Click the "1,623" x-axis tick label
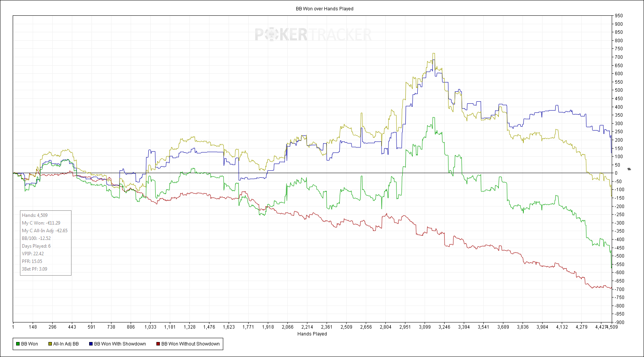644x357 pixels. (x=229, y=327)
